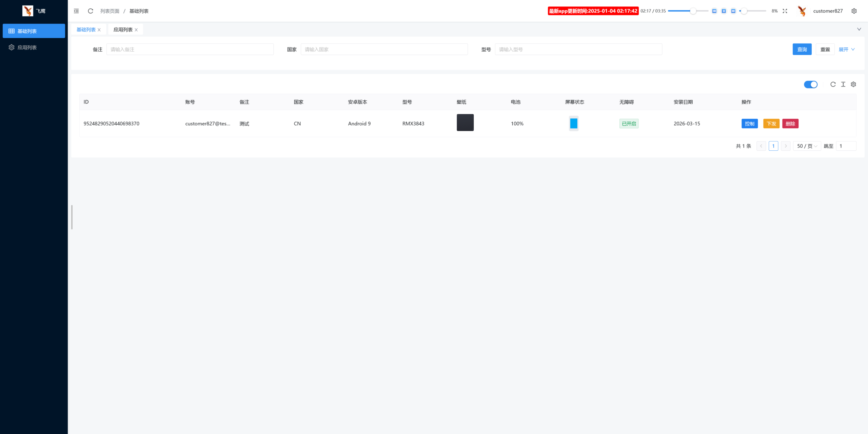
Task: Expand tabs dropdown chevron at far right
Action: click(859, 29)
